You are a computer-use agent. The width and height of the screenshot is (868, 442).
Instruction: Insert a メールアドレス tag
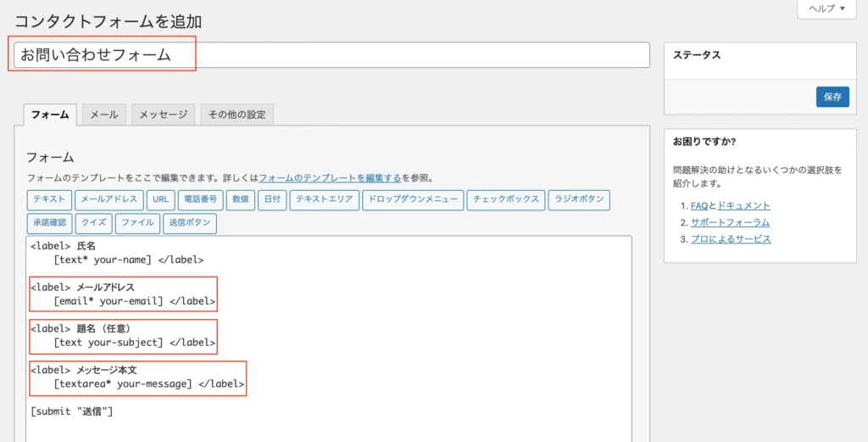[109, 200]
